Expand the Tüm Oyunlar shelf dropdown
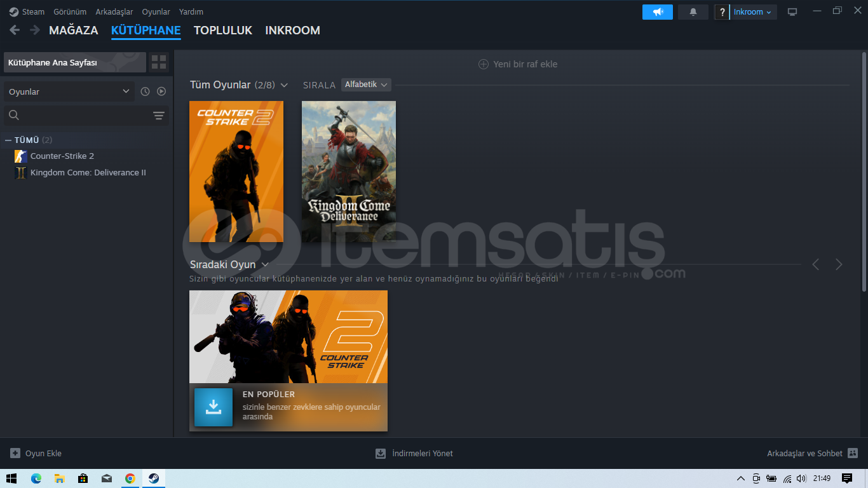 (284, 85)
